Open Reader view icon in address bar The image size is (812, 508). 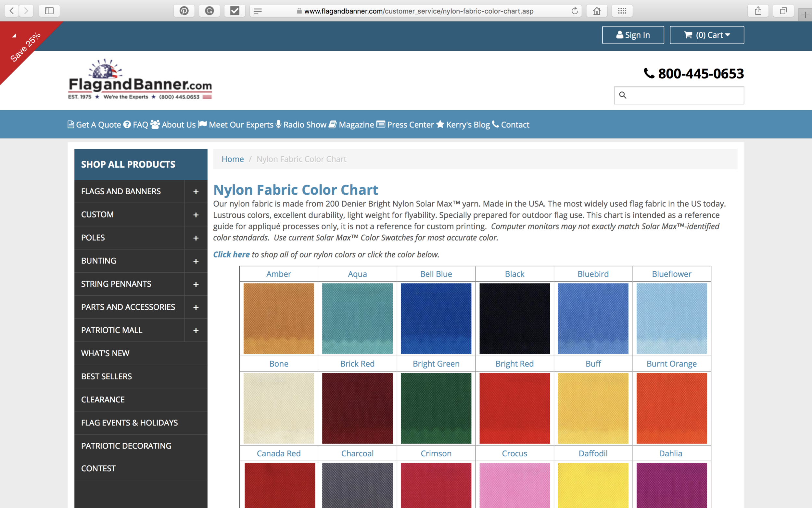(258, 11)
